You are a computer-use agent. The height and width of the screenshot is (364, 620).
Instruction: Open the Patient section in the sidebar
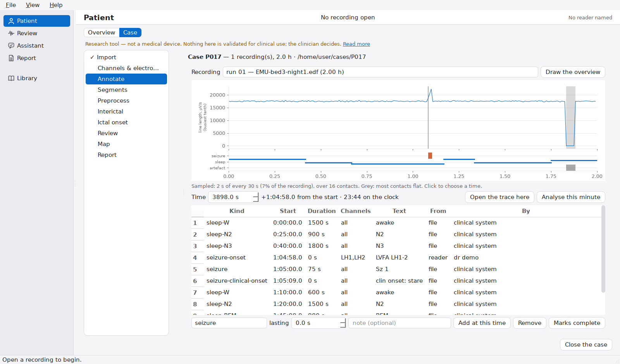pyautogui.click(x=37, y=21)
